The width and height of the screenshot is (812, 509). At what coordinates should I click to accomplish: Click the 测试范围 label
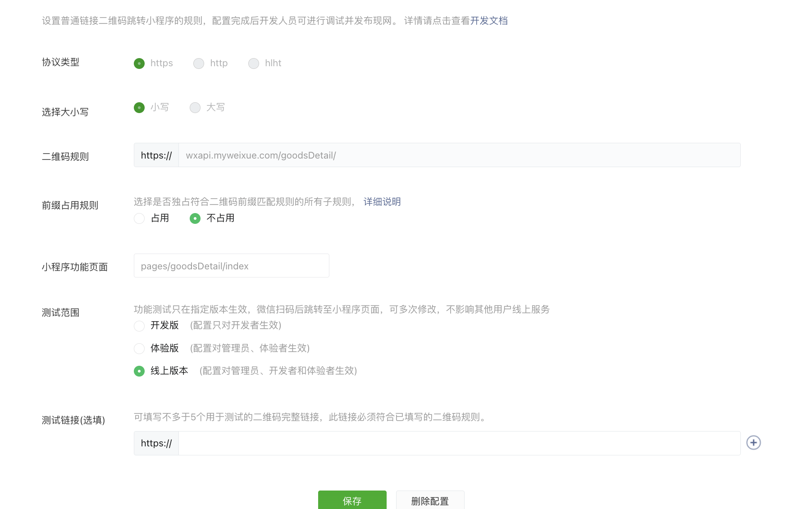tap(61, 313)
